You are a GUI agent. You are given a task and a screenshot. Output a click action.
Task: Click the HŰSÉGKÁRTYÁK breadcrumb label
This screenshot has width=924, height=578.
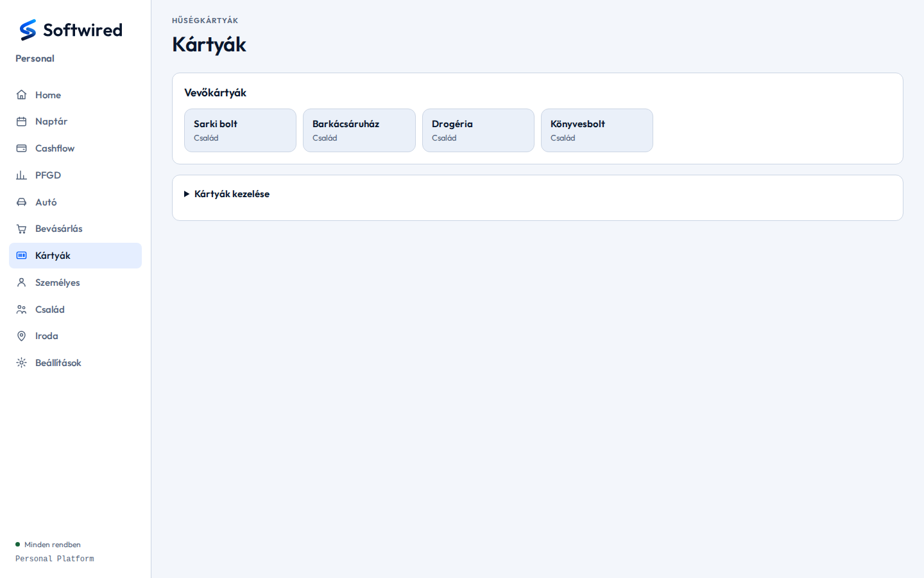click(205, 21)
